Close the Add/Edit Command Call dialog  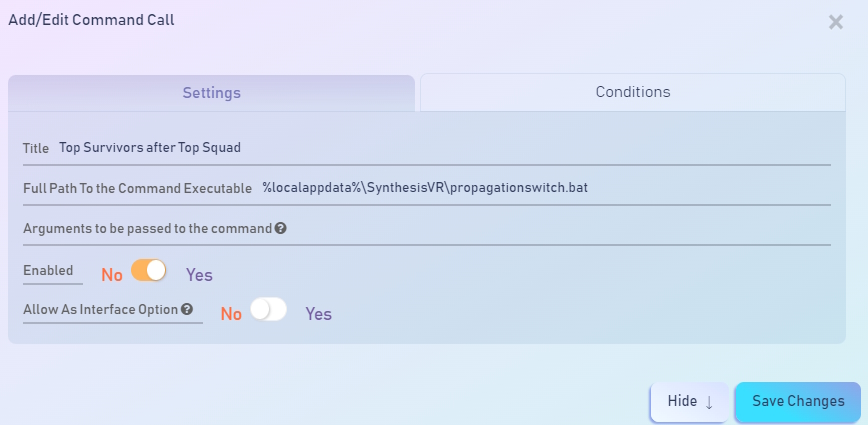click(835, 22)
